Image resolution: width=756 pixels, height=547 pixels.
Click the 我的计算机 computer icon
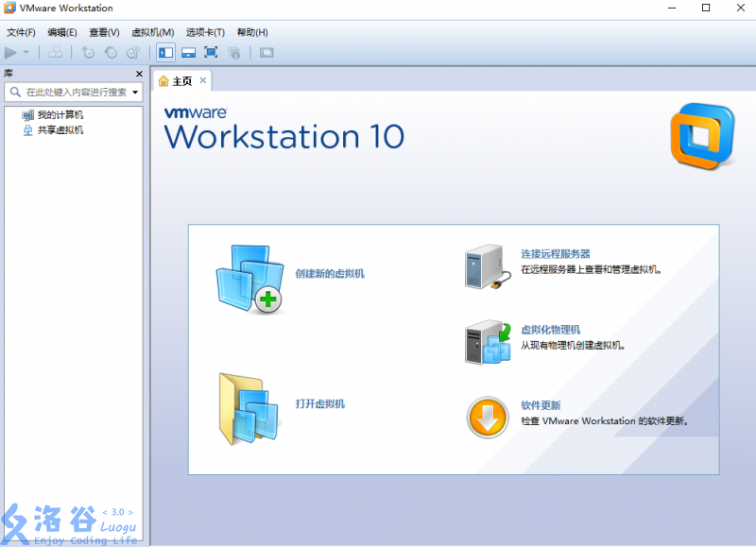(28, 114)
